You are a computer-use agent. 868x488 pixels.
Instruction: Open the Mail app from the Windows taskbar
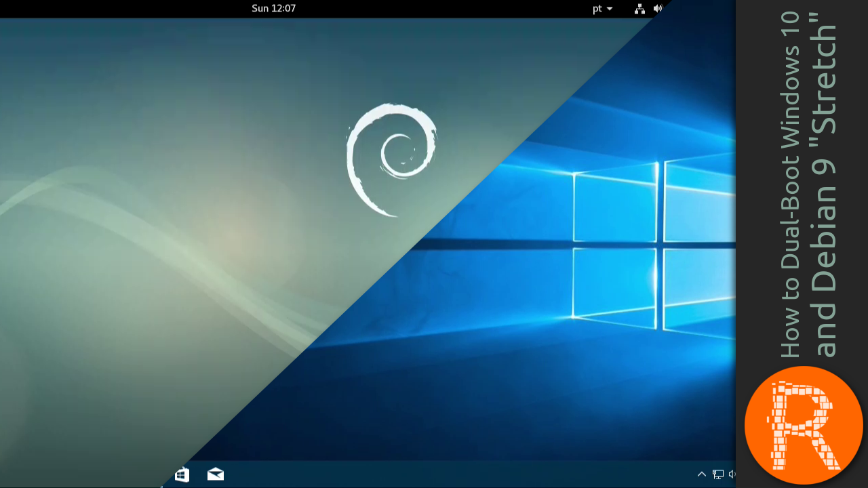pyautogui.click(x=216, y=474)
